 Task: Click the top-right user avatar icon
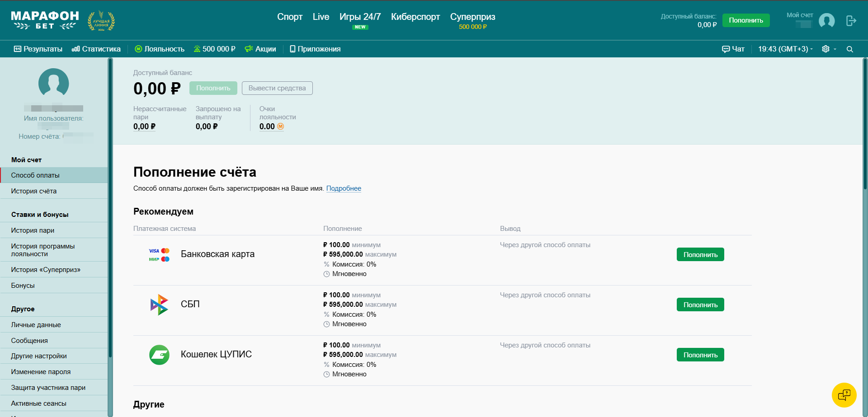pyautogui.click(x=826, y=21)
